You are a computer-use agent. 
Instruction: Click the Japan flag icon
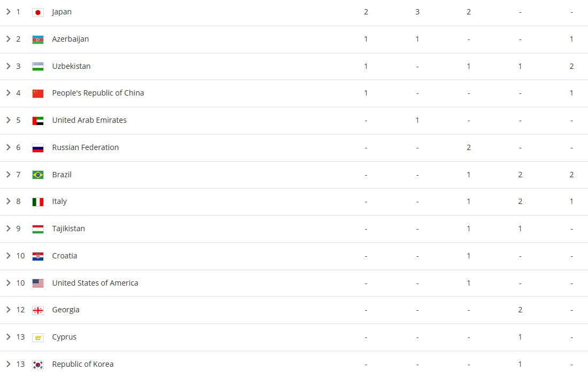click(x=37, y=12)
